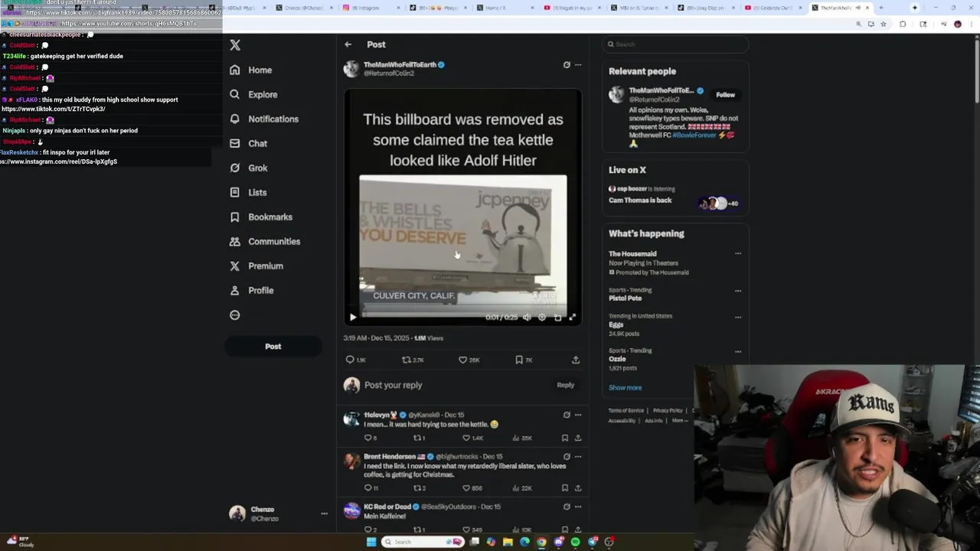Click the sidebar Post button
The image size is (980, 551).
(x=273, y=346)
